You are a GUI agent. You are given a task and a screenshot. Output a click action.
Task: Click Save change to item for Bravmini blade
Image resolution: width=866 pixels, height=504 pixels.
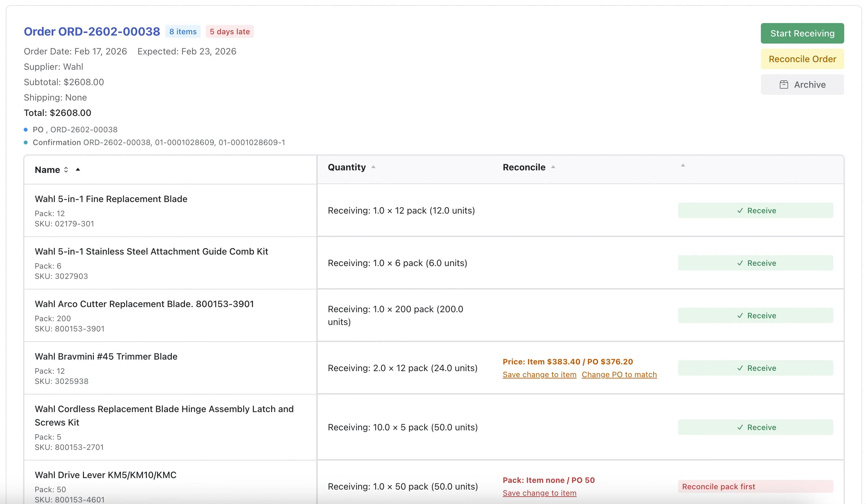click(539, 375)
